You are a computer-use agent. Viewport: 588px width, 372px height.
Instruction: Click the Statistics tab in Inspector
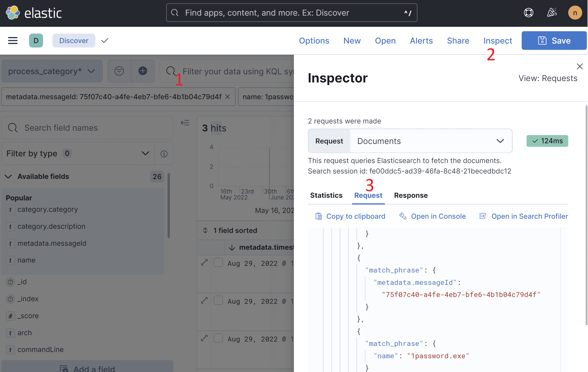(x=326, y=195)
